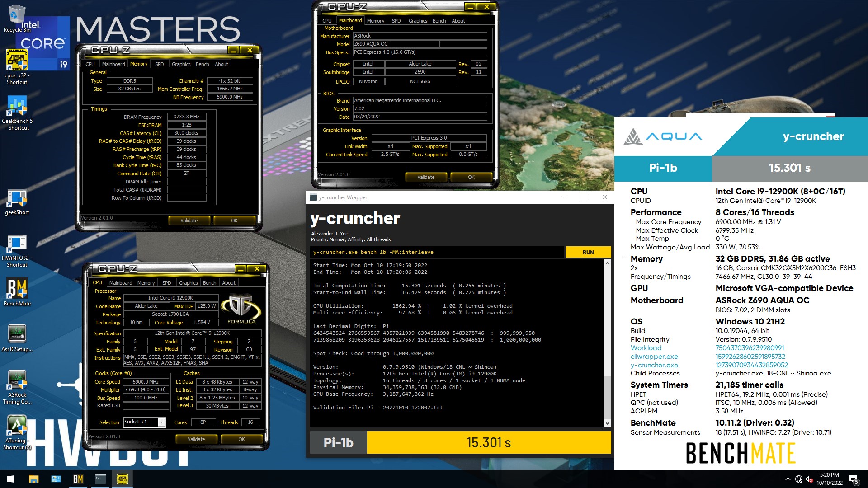Screen dimensions: 868x488
Task: Open the ATuning shortcut desktop icon
Action: 17,433
